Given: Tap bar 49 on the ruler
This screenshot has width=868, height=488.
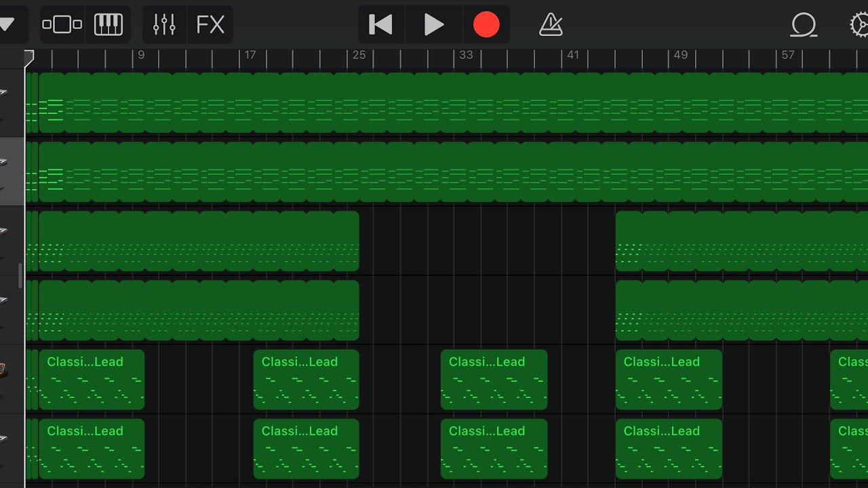Looking at the screenshot, I should 680,55.
